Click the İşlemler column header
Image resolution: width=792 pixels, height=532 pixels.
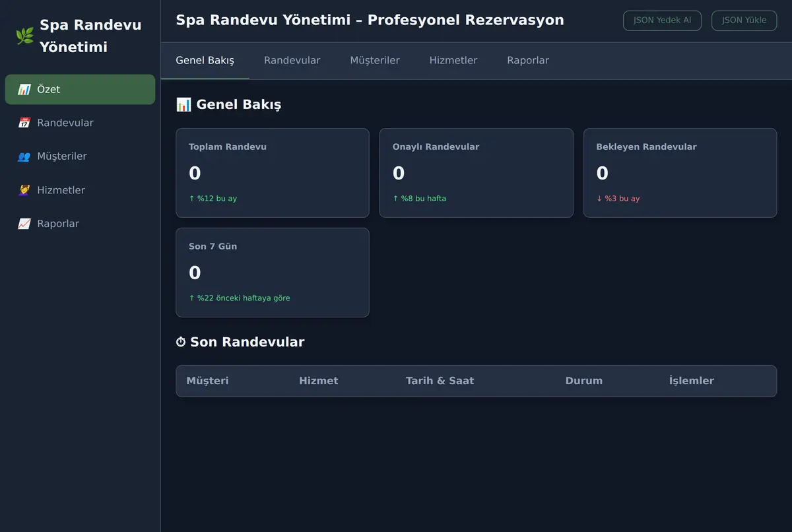691,381
